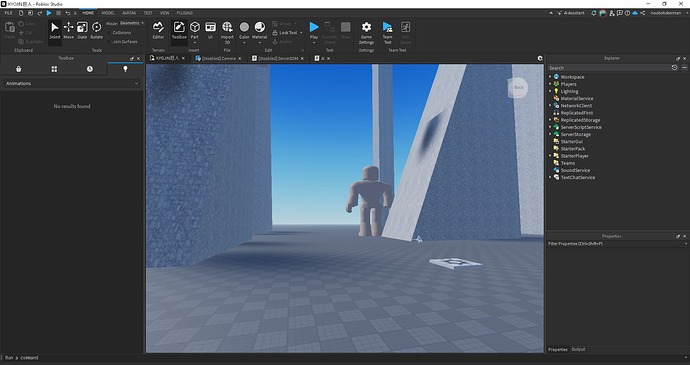This screenshot has height=365, width=690.
Task: Open the Animations category dropdown in Toolbox
Action: [72, 83]
